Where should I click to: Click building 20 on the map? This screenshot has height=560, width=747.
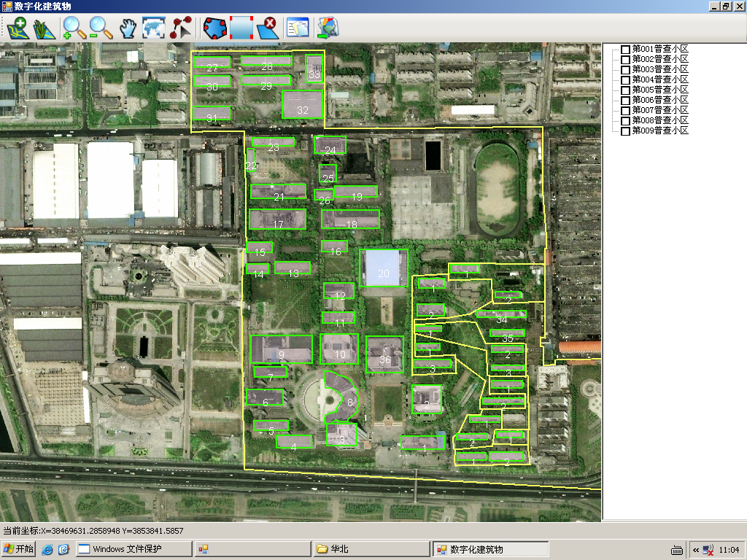[x=383, y=268]
